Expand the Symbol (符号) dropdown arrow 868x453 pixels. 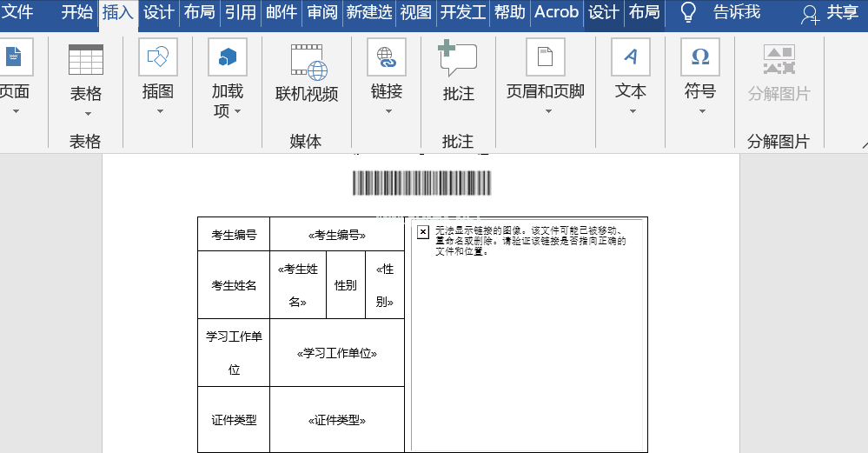(x=700, y=111)
